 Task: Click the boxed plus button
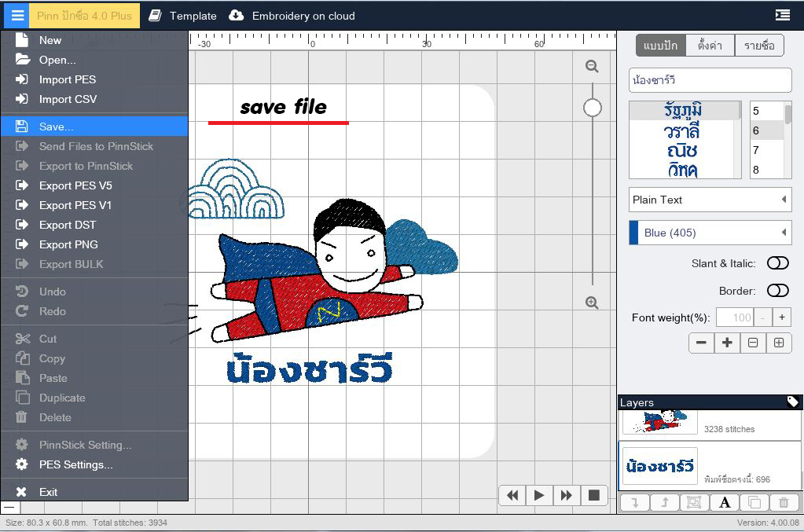779,343
